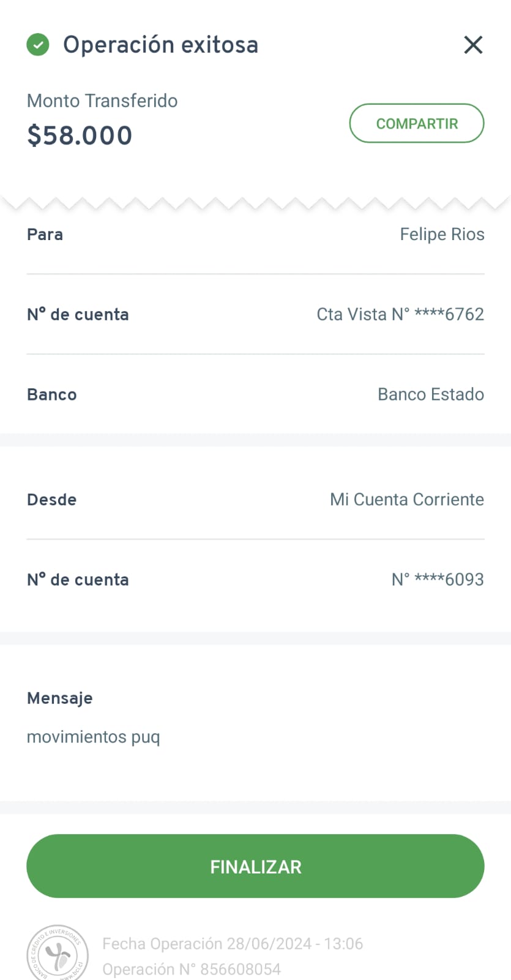Tap the Banco Estado value
This screenshot has width=511, height=980.
[431, 394]
